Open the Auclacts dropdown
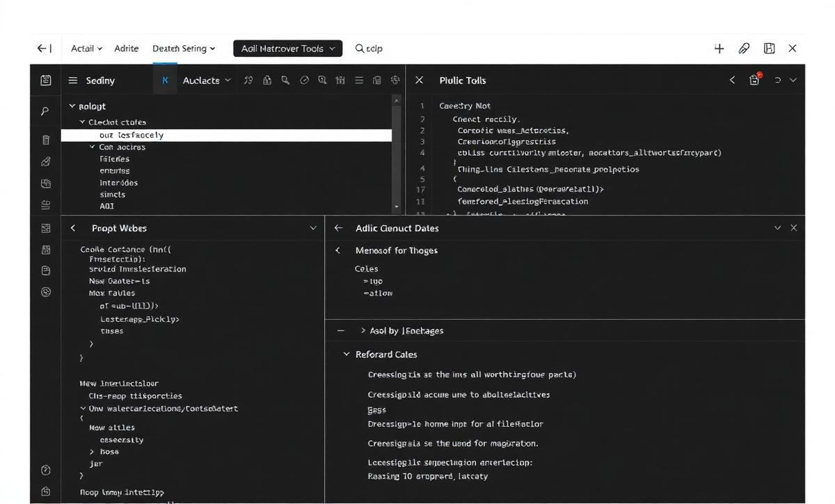The width and height of the screenshot is (835, 504). point(207,81)
